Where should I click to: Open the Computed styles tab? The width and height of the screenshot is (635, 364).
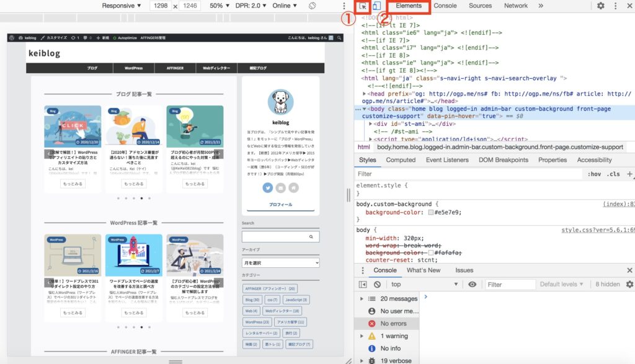coord(401,160)
